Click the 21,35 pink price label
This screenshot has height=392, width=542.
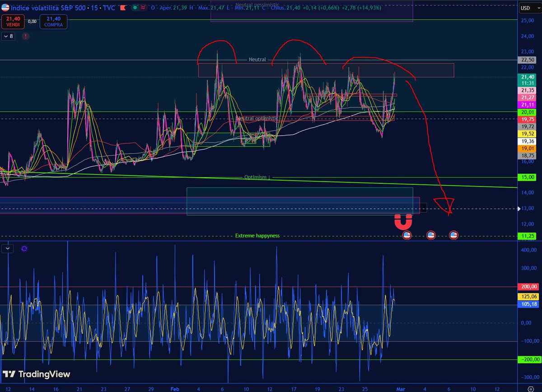527,91
